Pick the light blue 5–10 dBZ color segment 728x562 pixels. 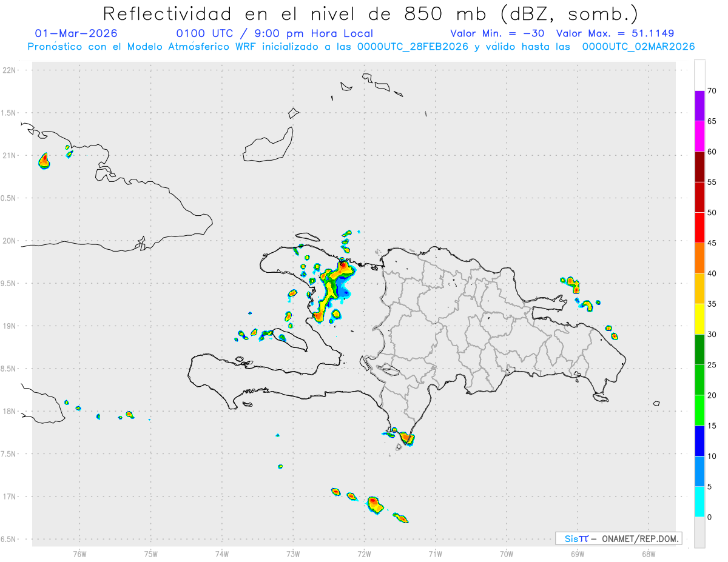click(699, 472)
